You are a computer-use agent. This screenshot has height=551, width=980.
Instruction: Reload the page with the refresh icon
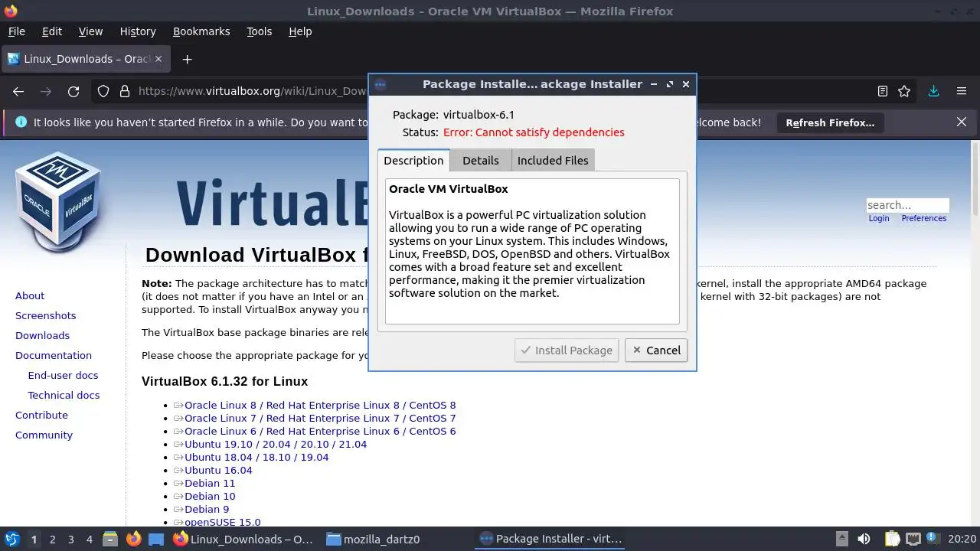click(x=73, y=91)
